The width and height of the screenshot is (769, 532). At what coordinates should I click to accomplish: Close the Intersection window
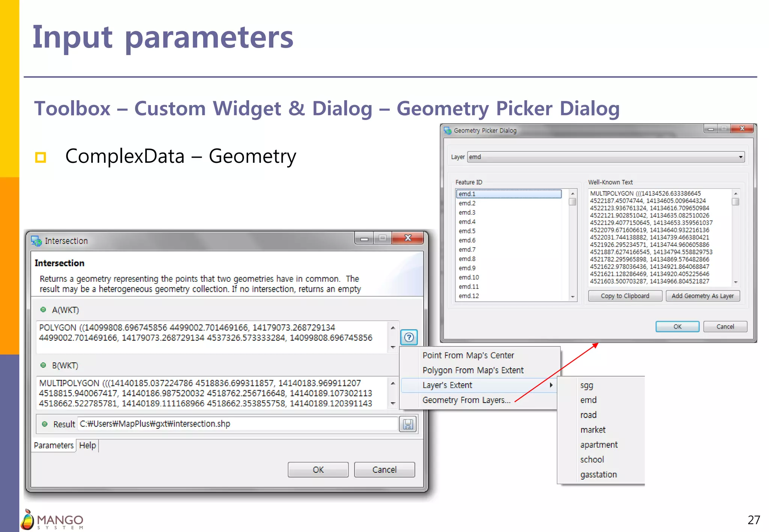tap(408, 238)
